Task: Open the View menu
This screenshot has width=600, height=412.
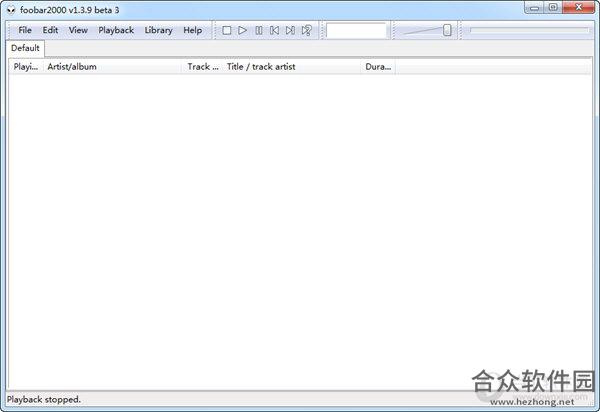Action: tap(78, 30)
